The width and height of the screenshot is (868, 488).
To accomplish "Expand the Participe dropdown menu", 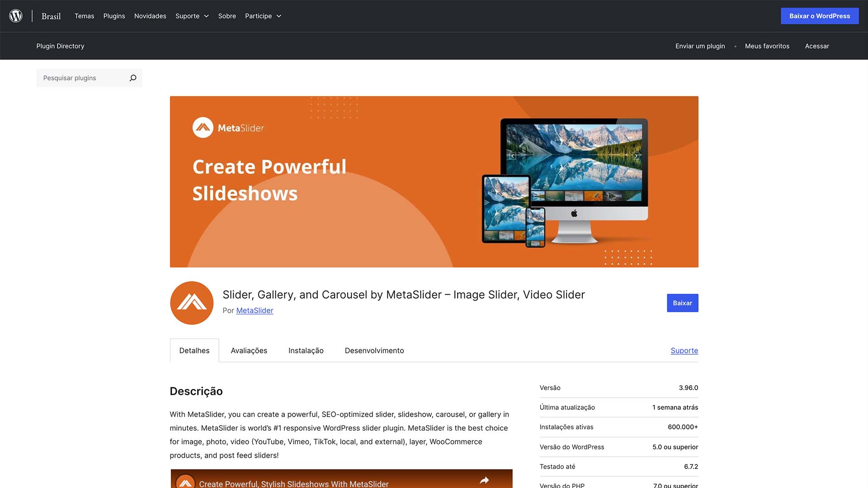I will (x=263, y=16).
